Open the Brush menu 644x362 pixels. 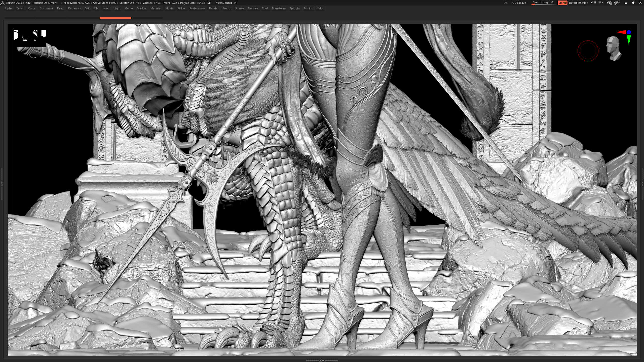(x=20, y=8)
